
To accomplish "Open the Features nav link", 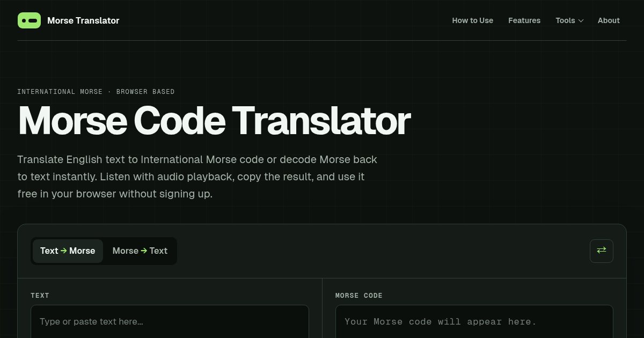I will tap(524, 20).
